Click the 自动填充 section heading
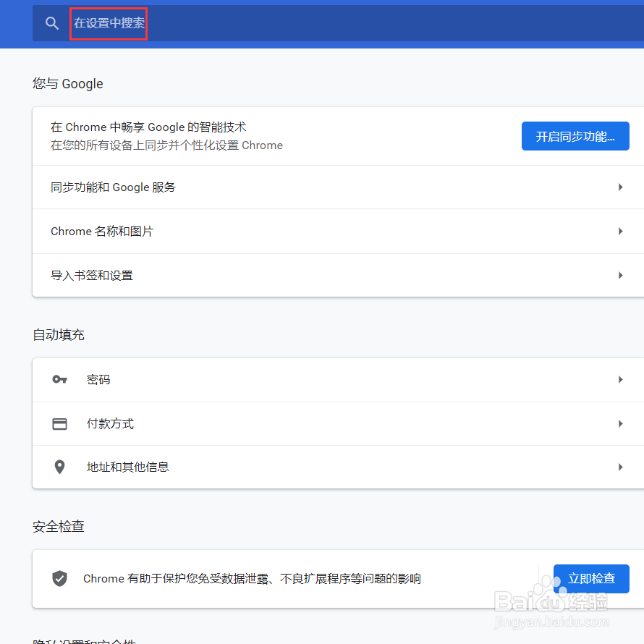 click(x=59, y=335)
